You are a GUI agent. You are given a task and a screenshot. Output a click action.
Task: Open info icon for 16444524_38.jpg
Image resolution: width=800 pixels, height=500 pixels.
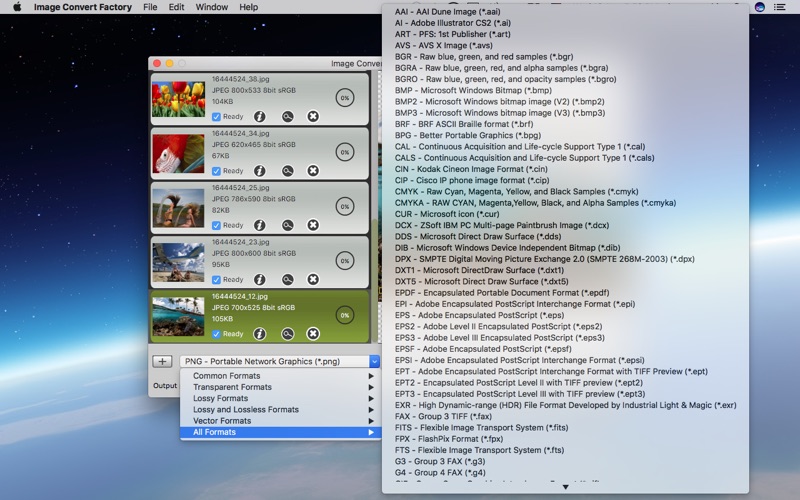tap(260, 117)
